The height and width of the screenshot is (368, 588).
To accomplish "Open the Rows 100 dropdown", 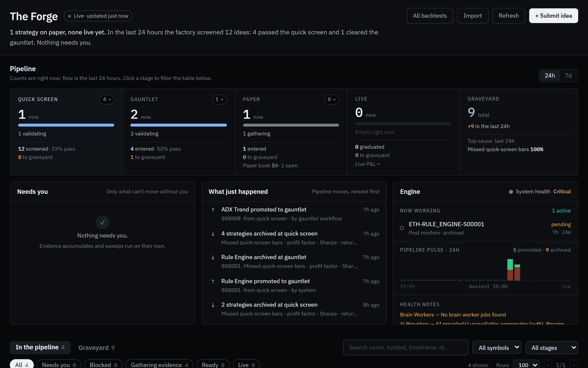I will (x=526, y=365).
